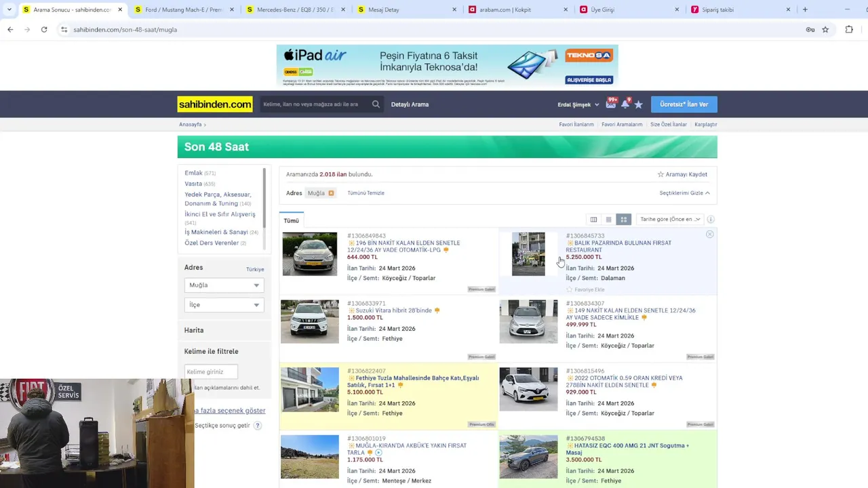
Task: Open the İlçe district dropdown
Action: 224,305
